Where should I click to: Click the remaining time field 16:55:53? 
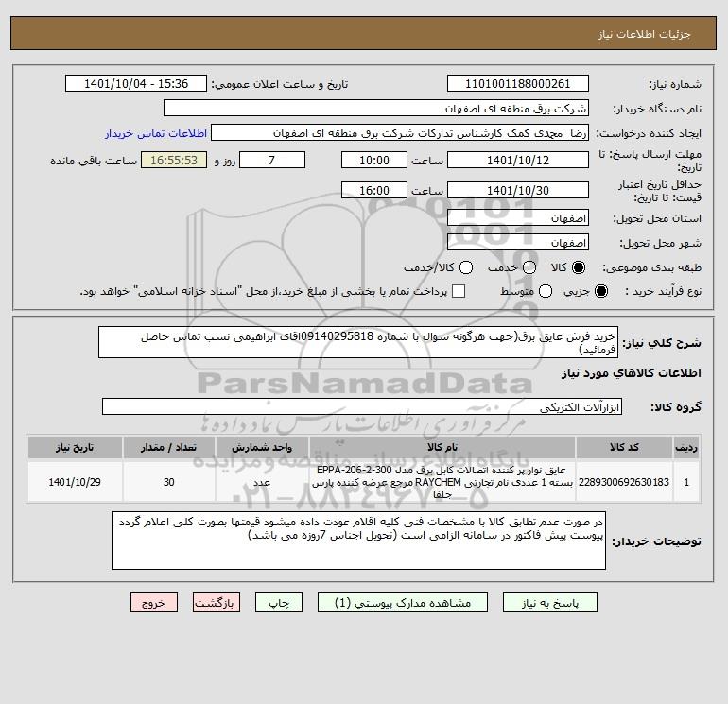(x=174, y=160)
